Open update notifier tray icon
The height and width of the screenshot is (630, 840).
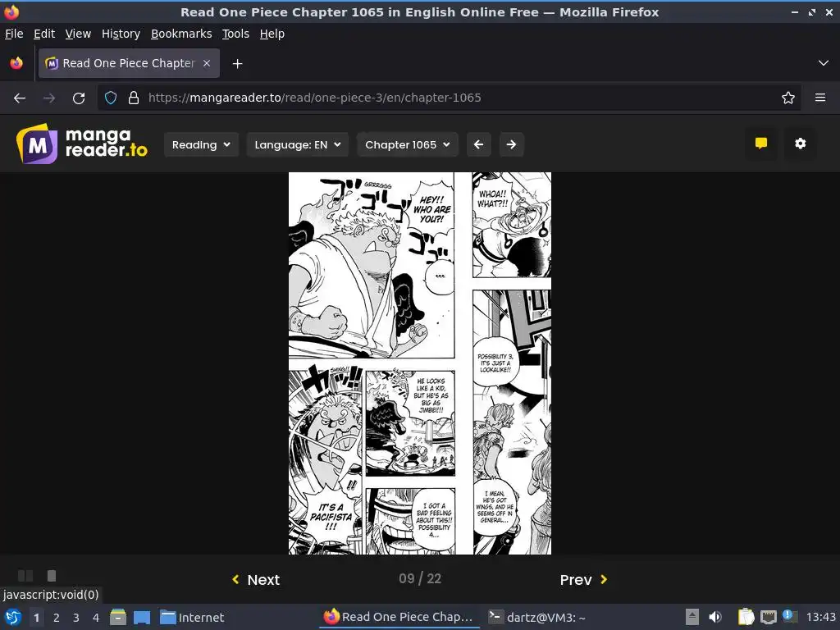coord(790,617)
